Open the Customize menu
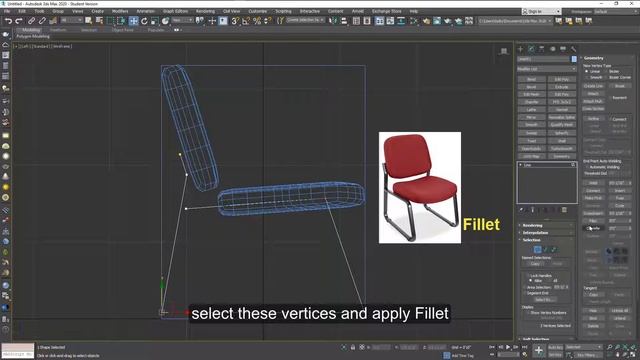This screenshot has height=360, width=640. point(258,11)
